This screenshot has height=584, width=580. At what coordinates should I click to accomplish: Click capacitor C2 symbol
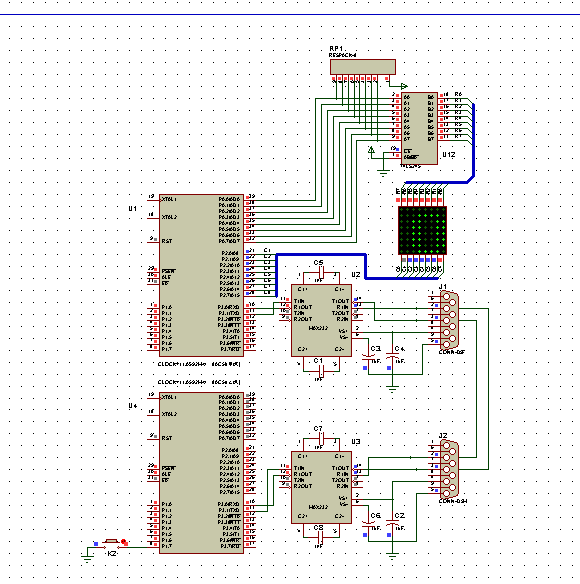392,522
